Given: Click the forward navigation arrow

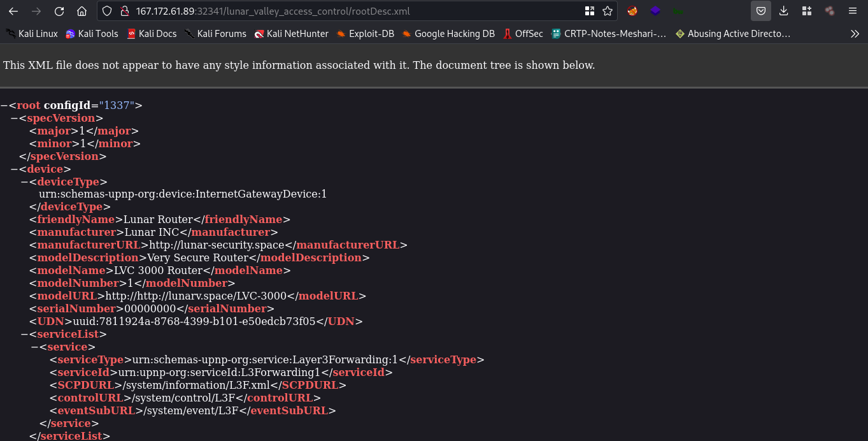Looking at the screenshot, I should pyautogui.click(x=36, y=11).
